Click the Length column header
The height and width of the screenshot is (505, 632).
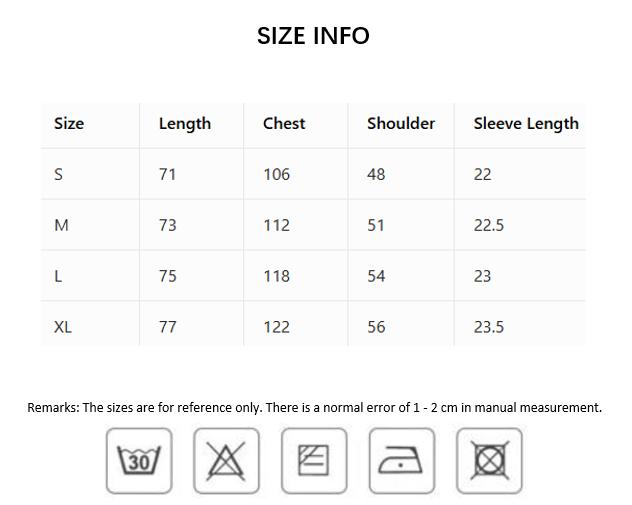coord(185,124)
